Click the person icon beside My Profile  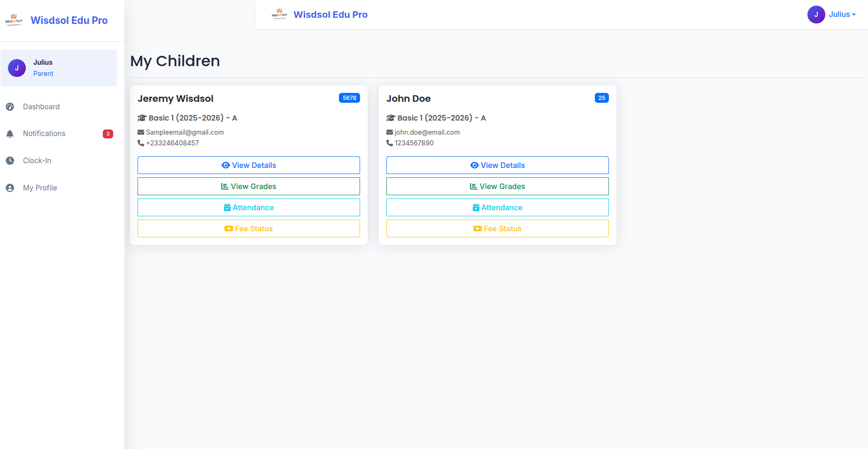[10, 187]
